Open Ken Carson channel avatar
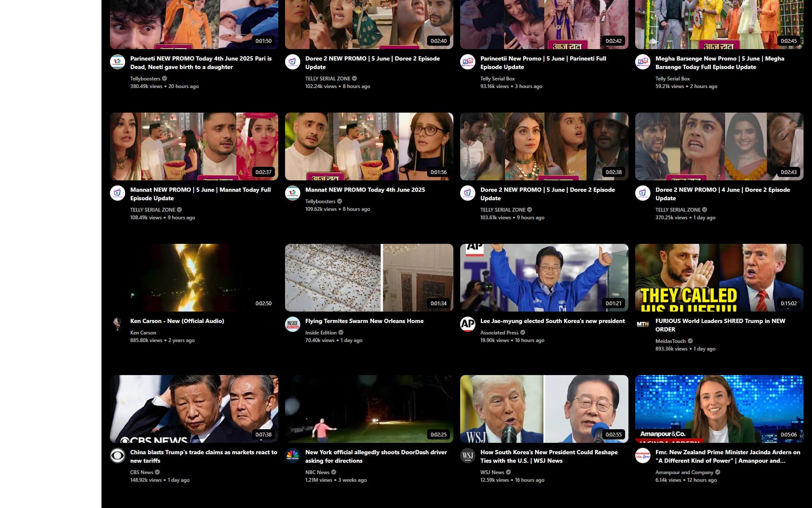Screen dimensions: 812x508 [x=118, y=324]
